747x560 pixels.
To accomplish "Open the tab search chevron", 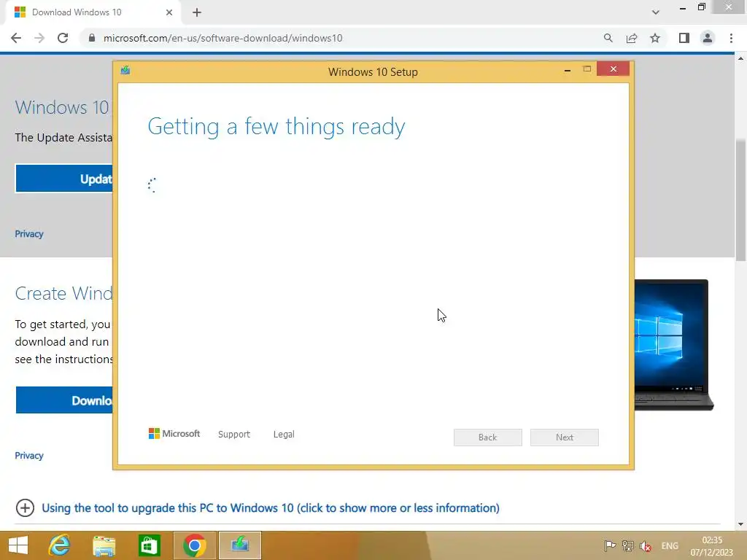I will click(656, 12).
